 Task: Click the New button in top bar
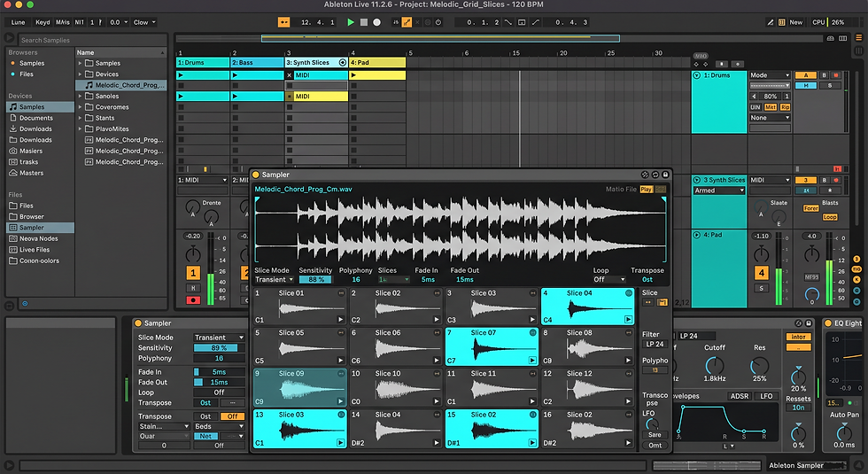796,22
